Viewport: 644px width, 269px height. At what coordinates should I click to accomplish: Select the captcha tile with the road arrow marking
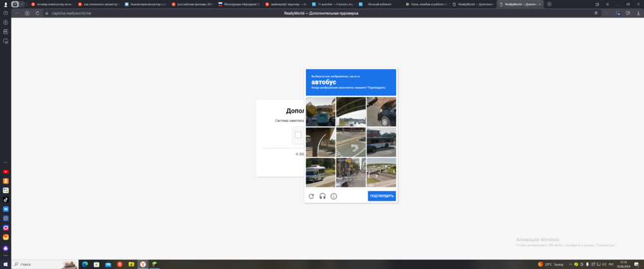coord(351,142)
